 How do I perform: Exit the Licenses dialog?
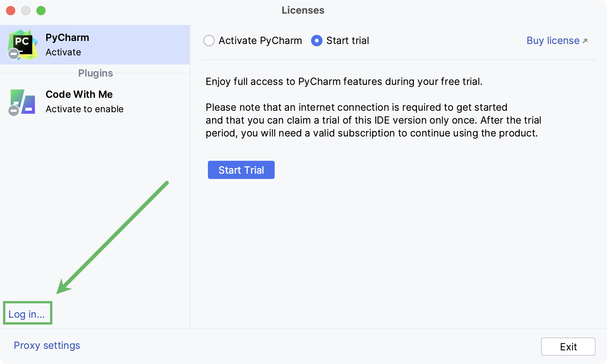click(x=568, y=346)
